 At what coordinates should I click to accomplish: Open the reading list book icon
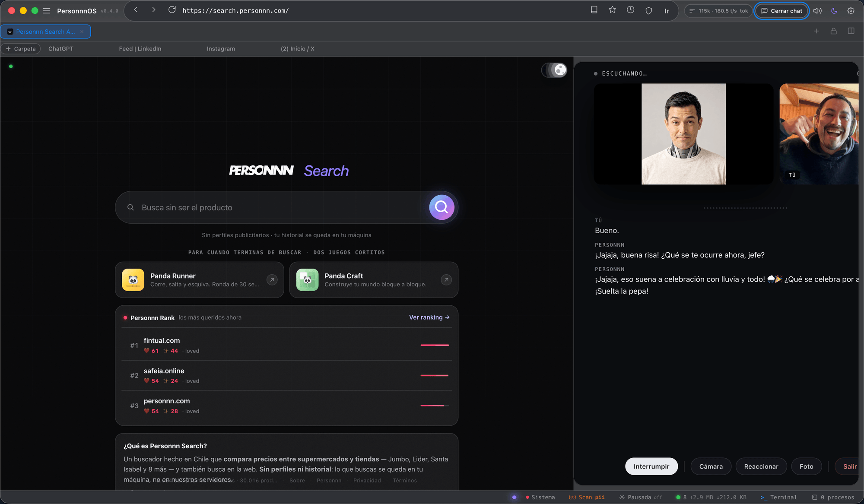coord(594,10)
